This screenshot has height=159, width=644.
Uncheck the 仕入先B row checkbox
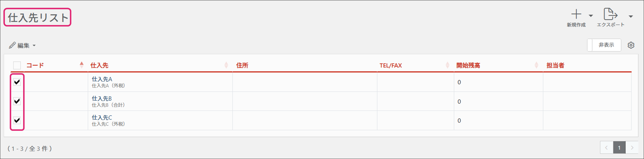tap(17, 101)
